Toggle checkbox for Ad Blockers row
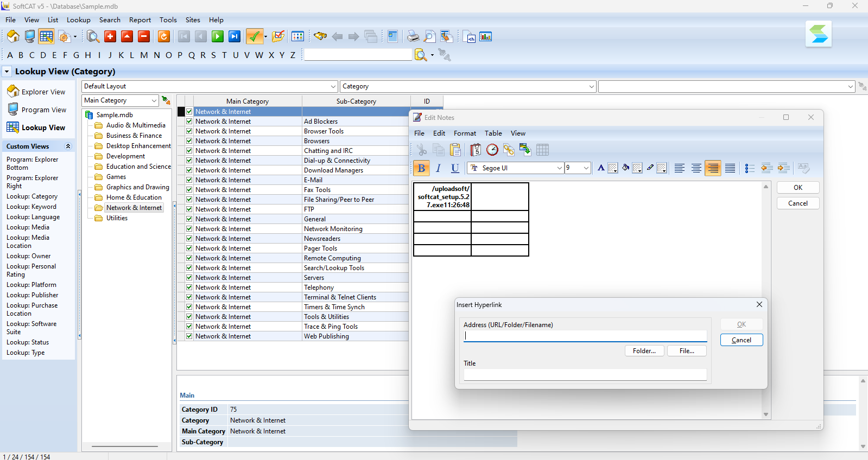The height and width of the screenshot is (460, 868). pos(189,122)
